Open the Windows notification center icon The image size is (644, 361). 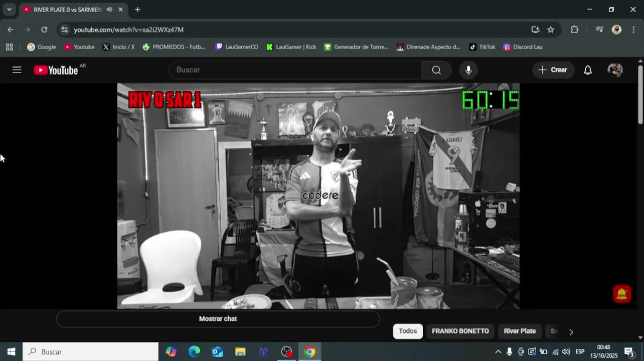tap(629, 352)
